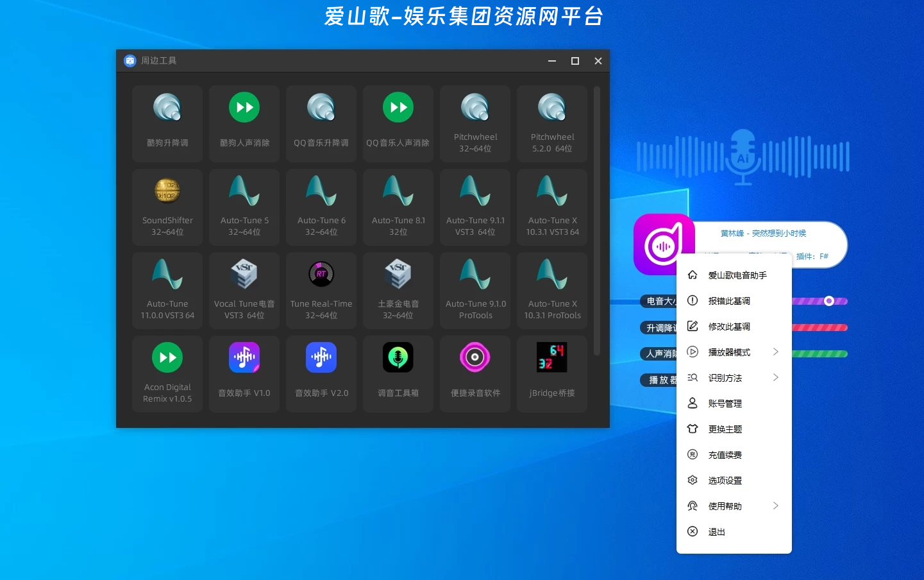Viewport: 924px width, 580px height.
Task: Open Pitchwheel 5.2.0 64位
Action: (x=552, y=123)
